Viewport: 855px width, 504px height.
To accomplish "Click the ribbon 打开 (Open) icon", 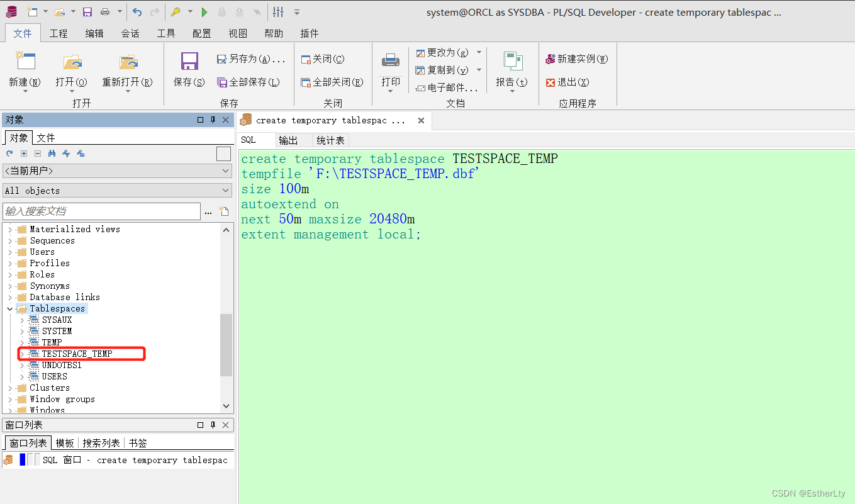I will [x=72, y=62].
